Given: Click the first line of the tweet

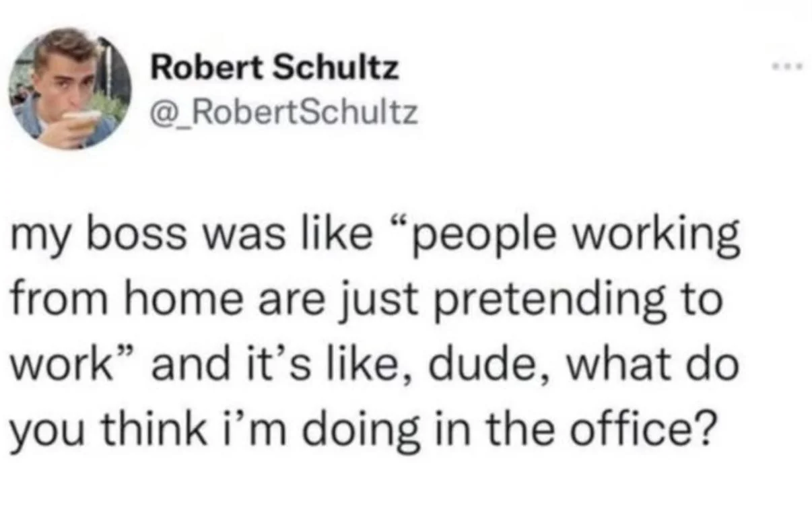Looking at the screenshot, I should tap(377, 234).
